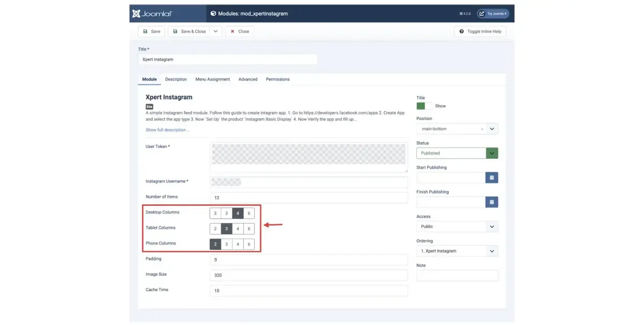Open the Ordering Xpert Instagram dropdown
This screenshot has width=644, height=325.
click(457, 251)
